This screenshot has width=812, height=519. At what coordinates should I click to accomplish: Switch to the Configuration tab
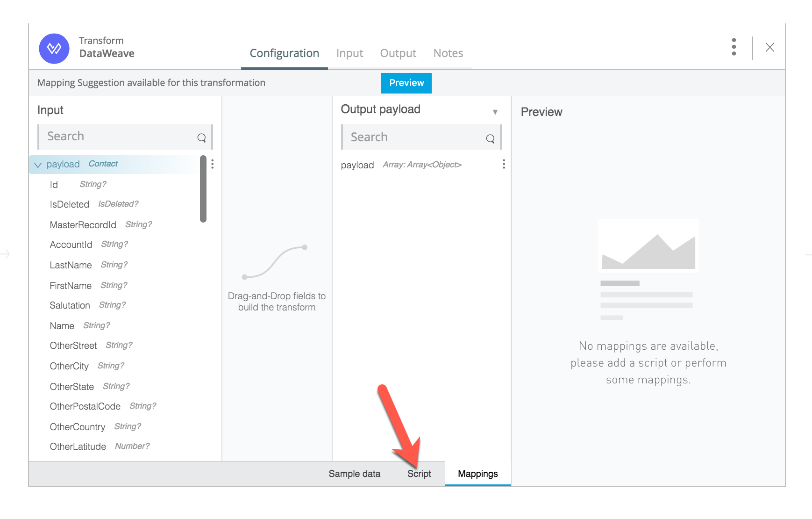285,53
